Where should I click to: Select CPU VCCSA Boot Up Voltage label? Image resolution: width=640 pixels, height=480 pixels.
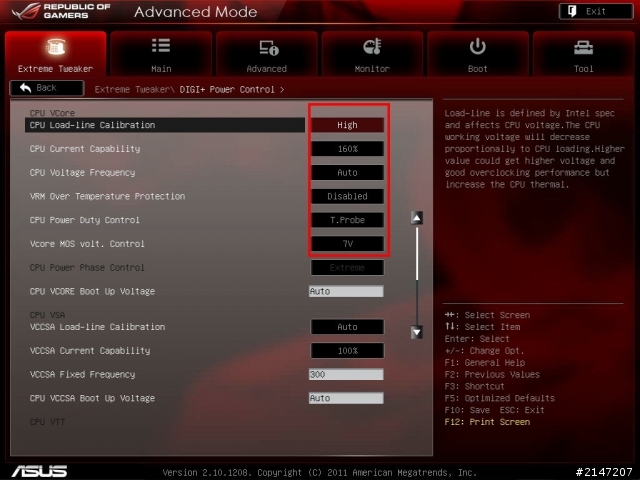tap(92, 398)
